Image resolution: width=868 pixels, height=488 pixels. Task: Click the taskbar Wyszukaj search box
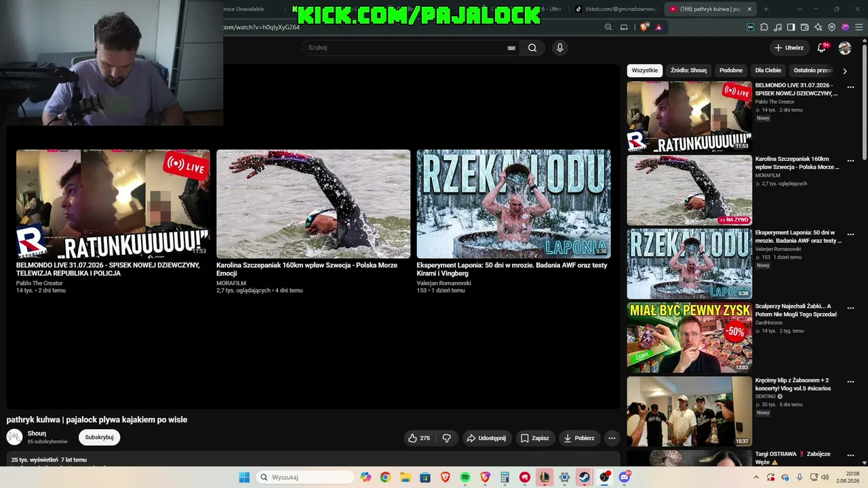[x=305, y=477]
